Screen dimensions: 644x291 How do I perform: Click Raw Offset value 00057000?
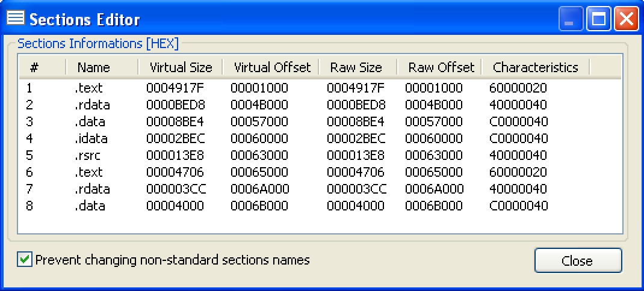pos(434,121)
